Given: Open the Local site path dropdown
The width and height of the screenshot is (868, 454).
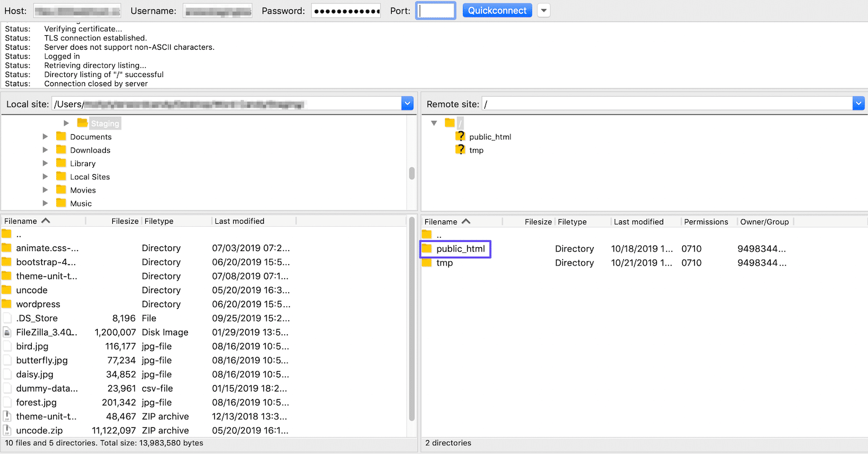Looking at the screenshot, I should coord(408,103).
